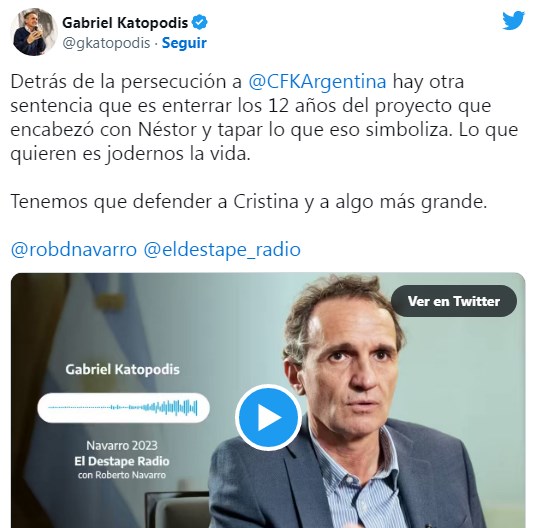539x528 pixels.
Task: Click the Navarro 2023 label in video
Action: (x=122, y=446)
